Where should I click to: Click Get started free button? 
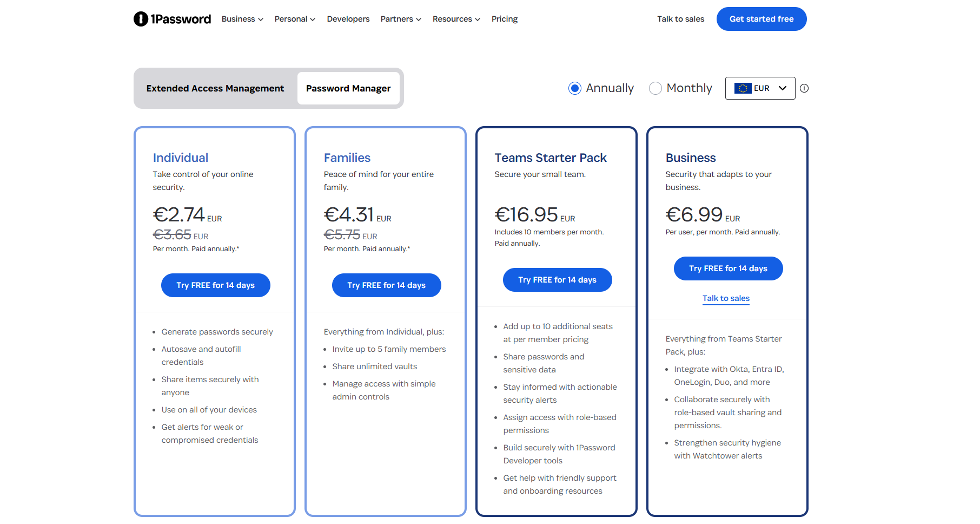tap(762, 19)
